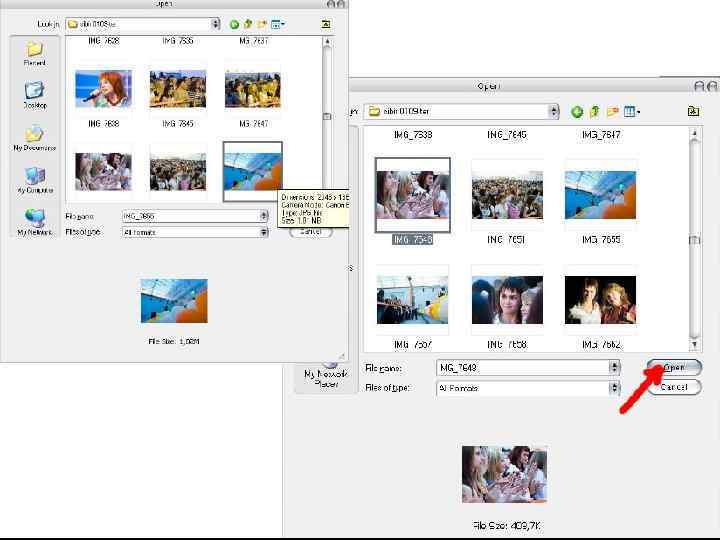
Task: Select thumbnail above IMG_7645 in left dialog
Action: tap(178, 89)
